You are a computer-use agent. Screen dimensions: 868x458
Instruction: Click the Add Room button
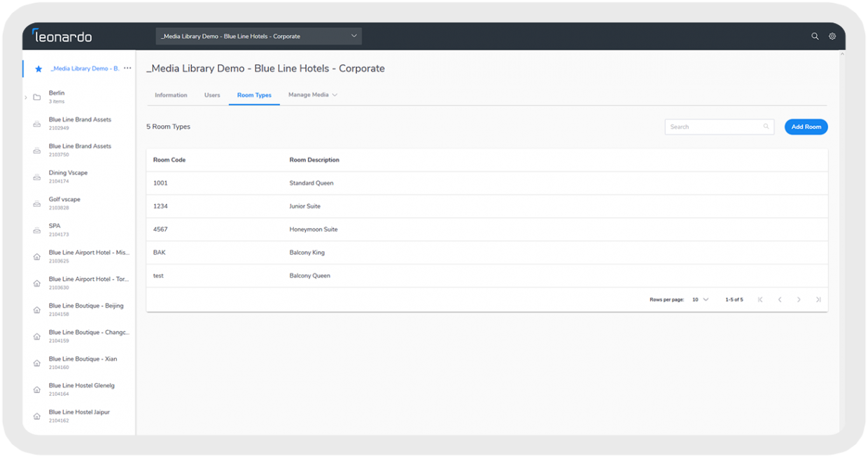click(806, 127)
